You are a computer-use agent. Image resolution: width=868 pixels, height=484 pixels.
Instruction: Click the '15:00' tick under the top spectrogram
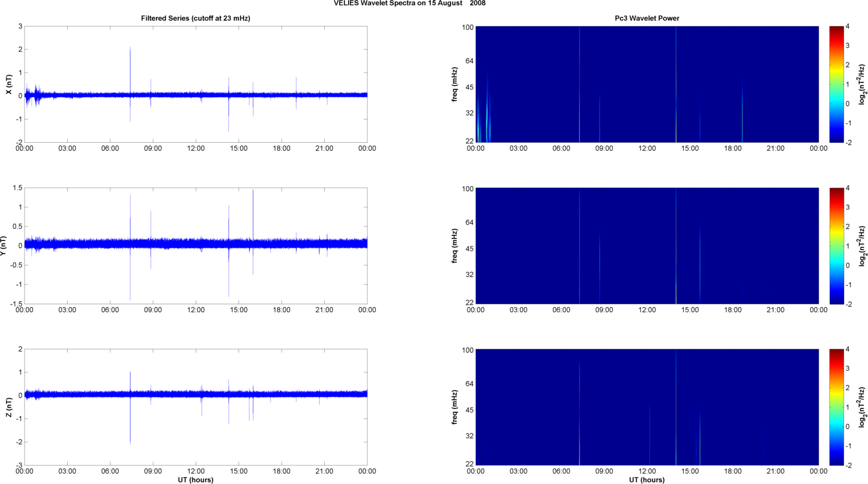point(690,148)
